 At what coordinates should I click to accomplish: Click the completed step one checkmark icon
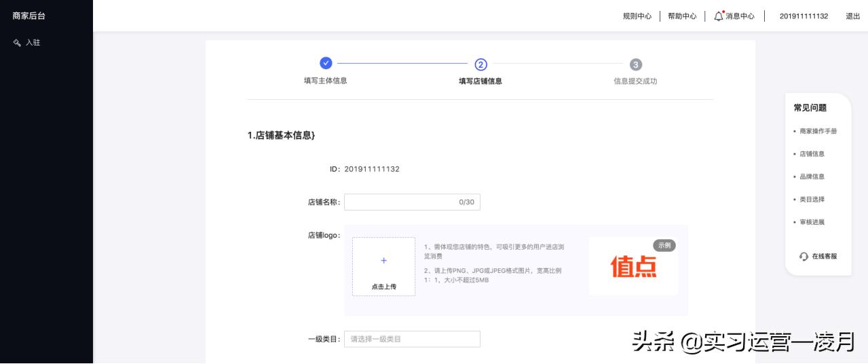[x=326, y=63]
